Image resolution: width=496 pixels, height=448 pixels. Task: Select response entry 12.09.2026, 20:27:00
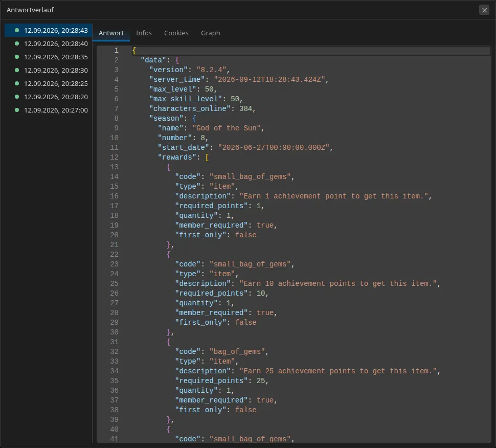[x=49, y=110]
